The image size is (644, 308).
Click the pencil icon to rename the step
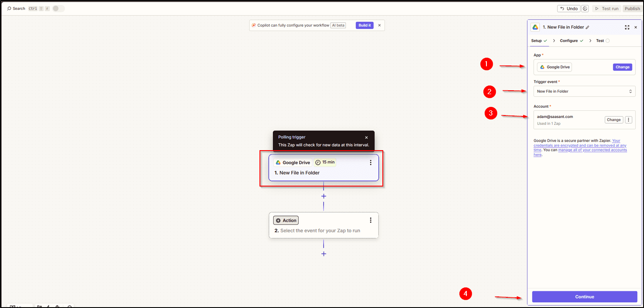point(587,27)
